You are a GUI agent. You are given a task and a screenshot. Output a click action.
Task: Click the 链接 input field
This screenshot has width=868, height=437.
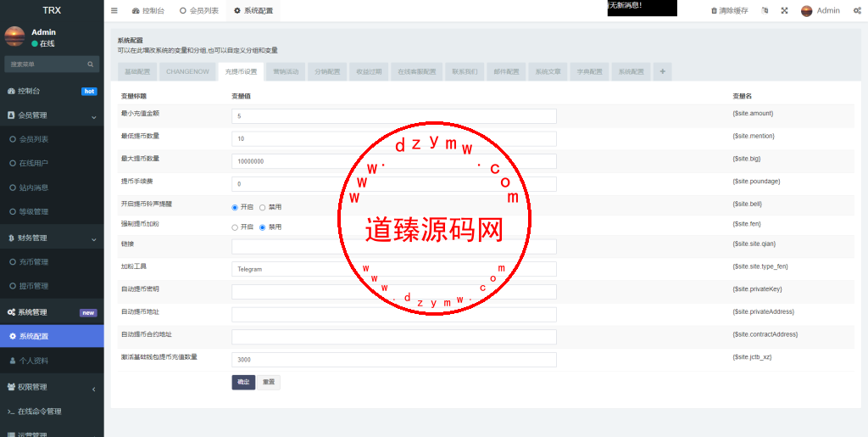pos(394,246)
